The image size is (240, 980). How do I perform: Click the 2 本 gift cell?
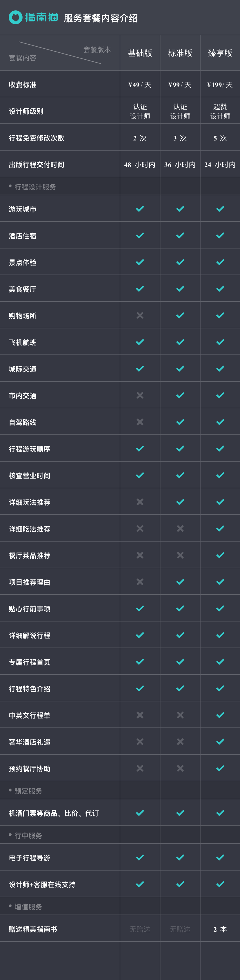pos(220,929)
